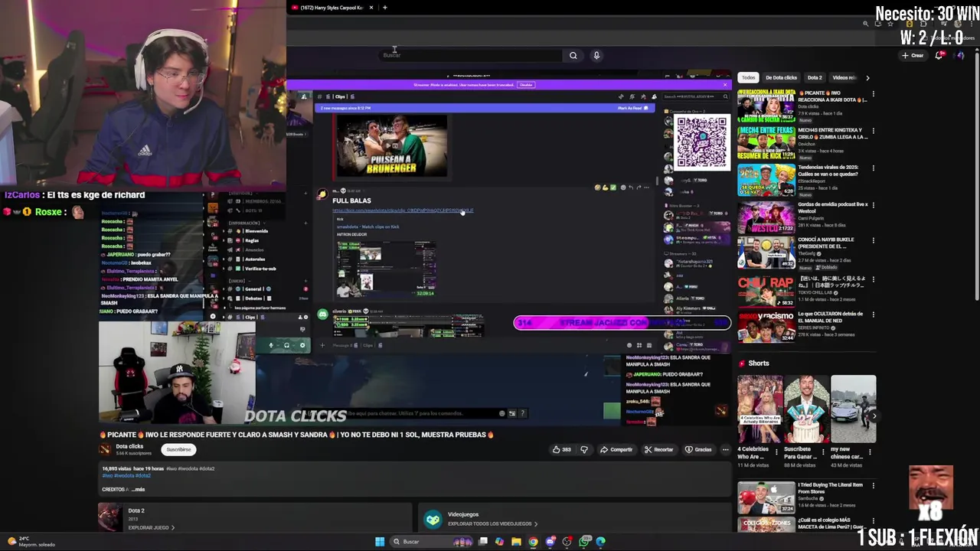
Task: Open Microsoft Edge from the taskbar
Action: [600, 542]
